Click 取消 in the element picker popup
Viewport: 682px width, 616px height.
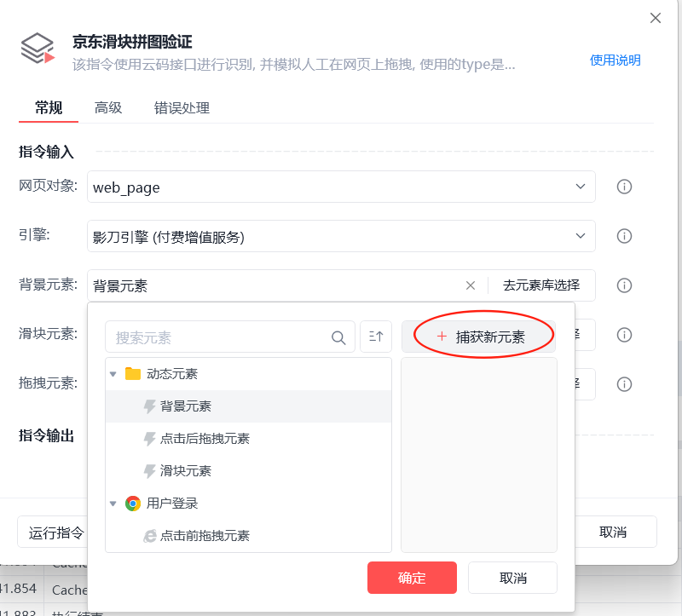click(513, 578)
